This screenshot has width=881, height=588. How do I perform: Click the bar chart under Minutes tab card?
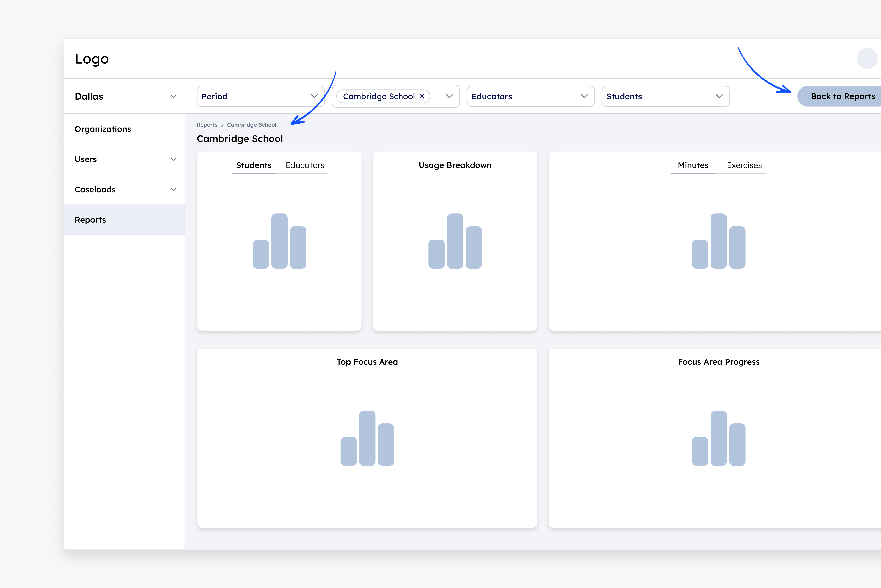(718, 241)
